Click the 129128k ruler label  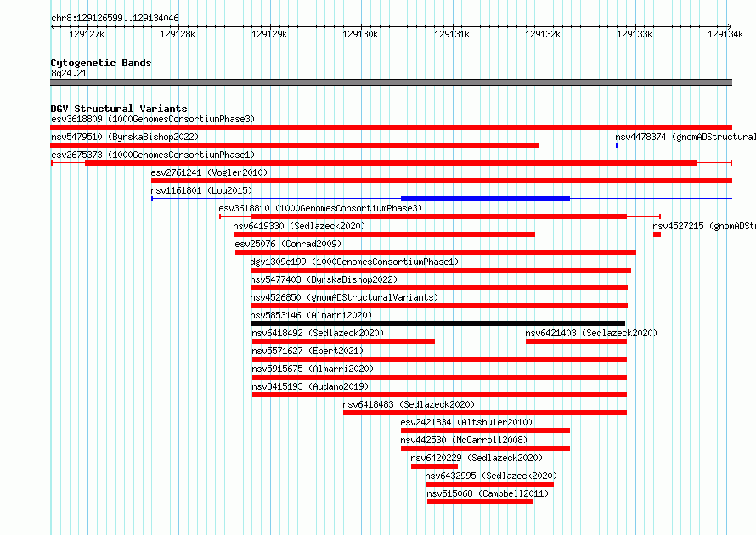click(x=178, y=34)
